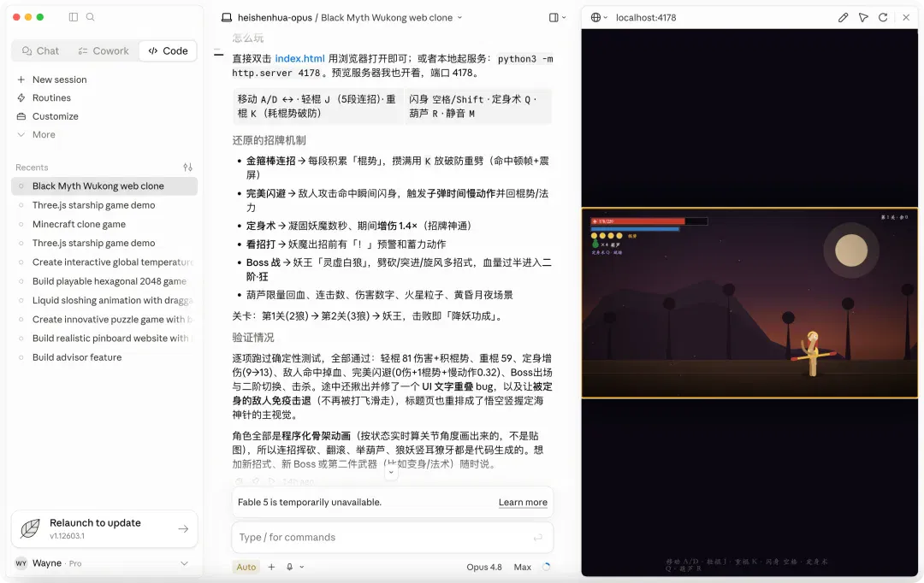Click the loading spinner indicator

click(546, 567)
